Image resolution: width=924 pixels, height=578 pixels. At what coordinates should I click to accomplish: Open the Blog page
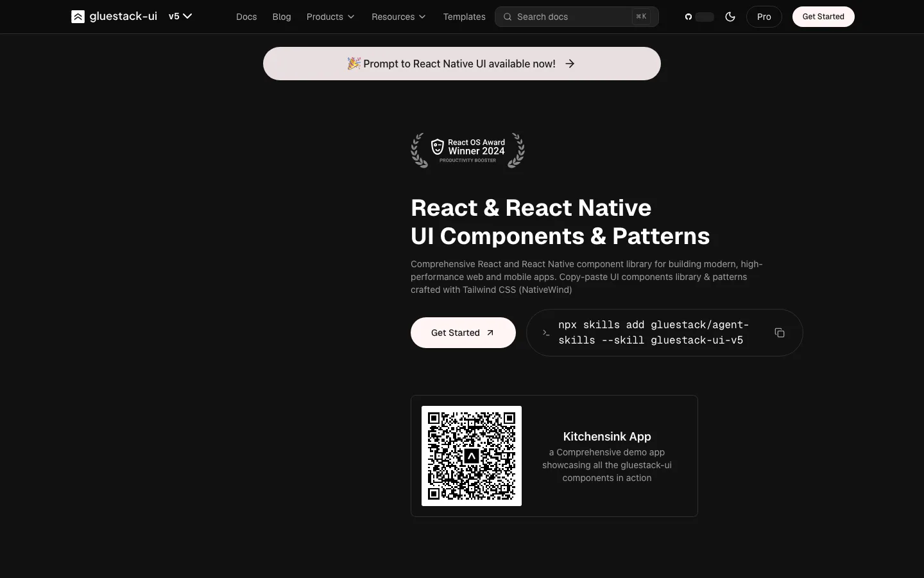click(282, 17)
